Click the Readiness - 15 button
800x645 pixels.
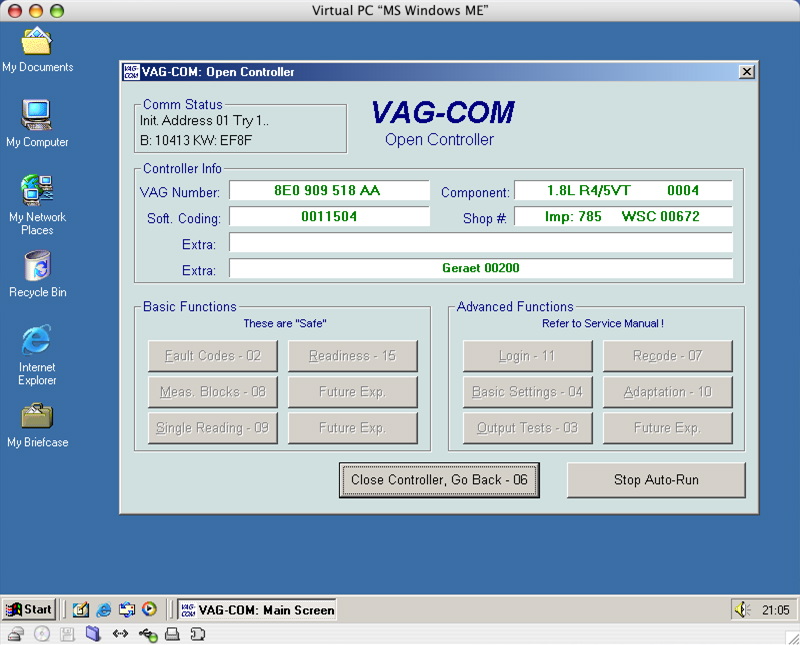pos(353,356)
